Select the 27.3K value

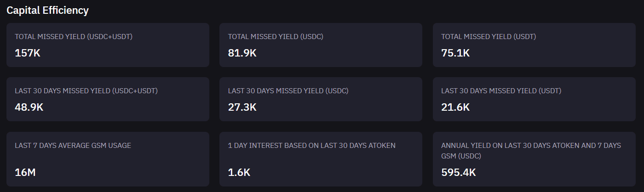tap(242, 107)
